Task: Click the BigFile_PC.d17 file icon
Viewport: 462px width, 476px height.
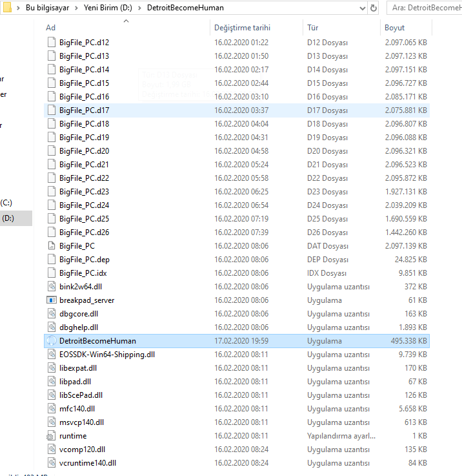Action: (x=52, y=110)
